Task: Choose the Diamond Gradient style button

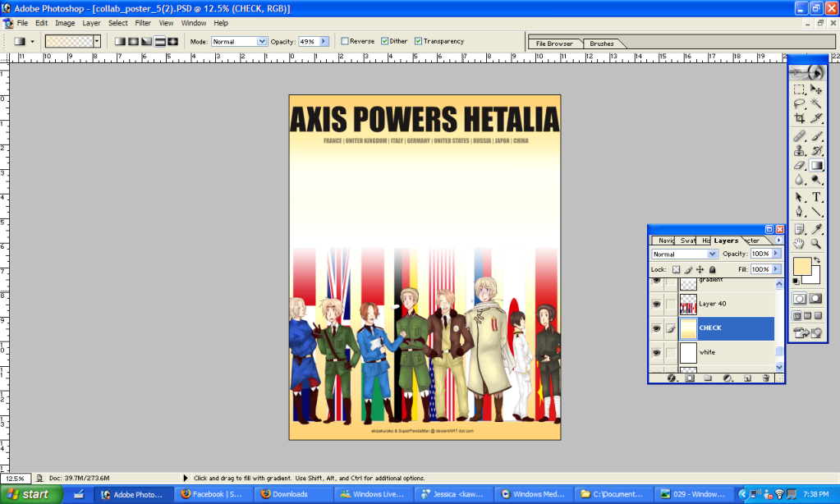Action: (x=172, y=41)
